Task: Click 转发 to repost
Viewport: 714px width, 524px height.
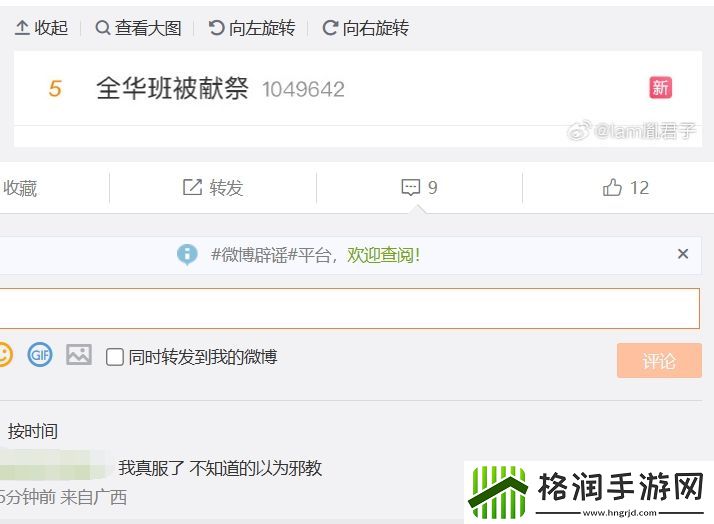Action: click(213, 188)
